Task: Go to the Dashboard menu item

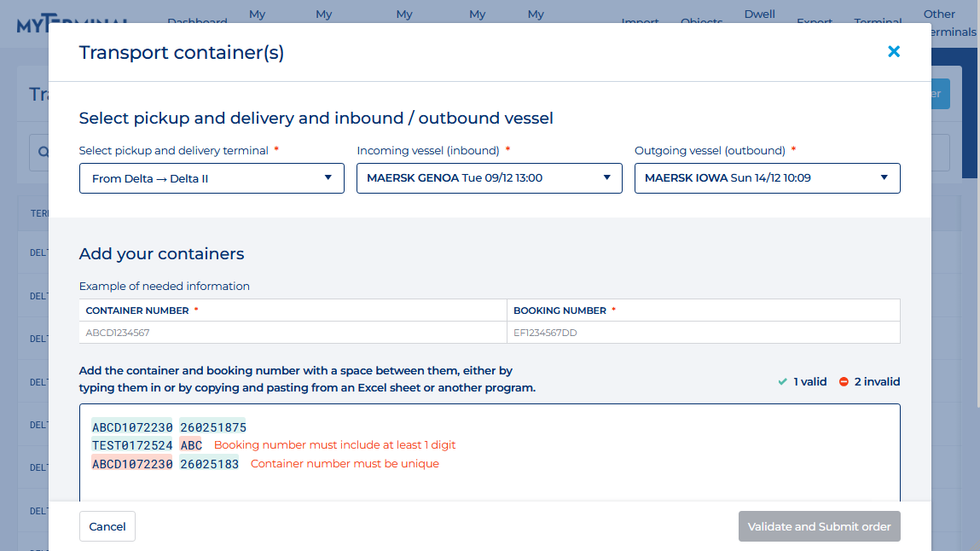Action: click(x=197, y=21)
